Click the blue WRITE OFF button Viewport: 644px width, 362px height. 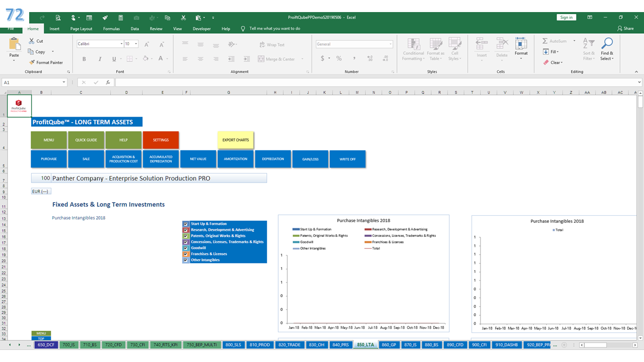347,159
